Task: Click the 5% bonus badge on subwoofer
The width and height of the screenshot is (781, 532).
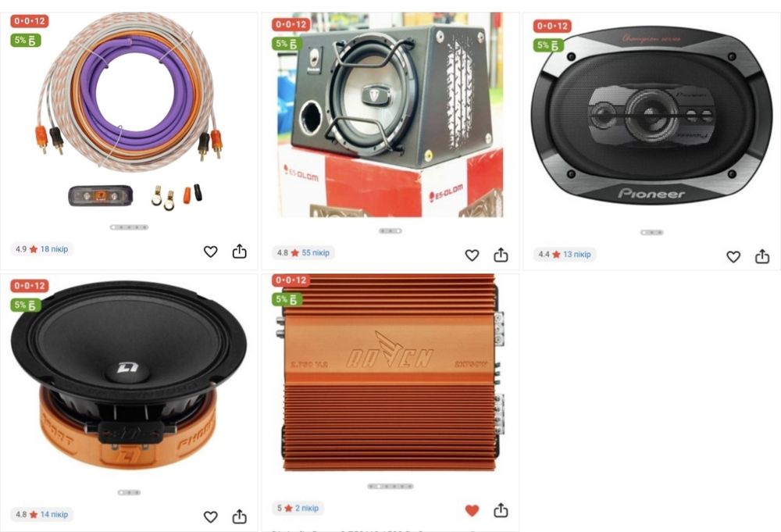Action: [287, 44]
